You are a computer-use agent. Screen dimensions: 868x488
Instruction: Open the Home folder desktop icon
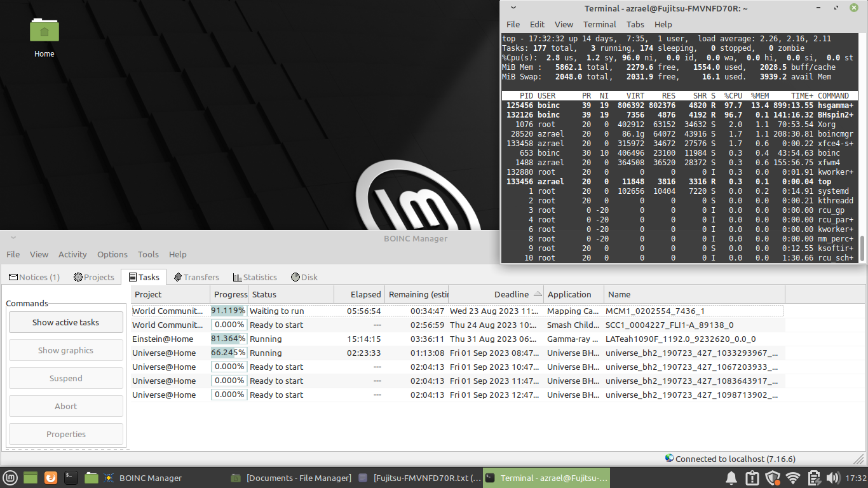coord(44,37)
